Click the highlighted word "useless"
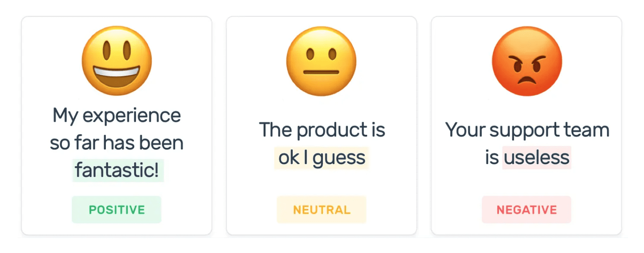The height and width of the screenshot is (253, 644). (x=537, y=158)
